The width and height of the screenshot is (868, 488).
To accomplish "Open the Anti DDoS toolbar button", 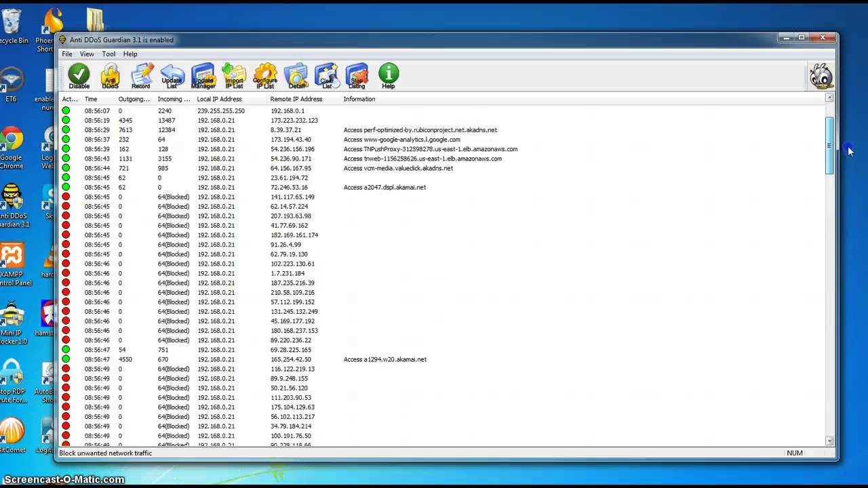I will pos(110,76).
